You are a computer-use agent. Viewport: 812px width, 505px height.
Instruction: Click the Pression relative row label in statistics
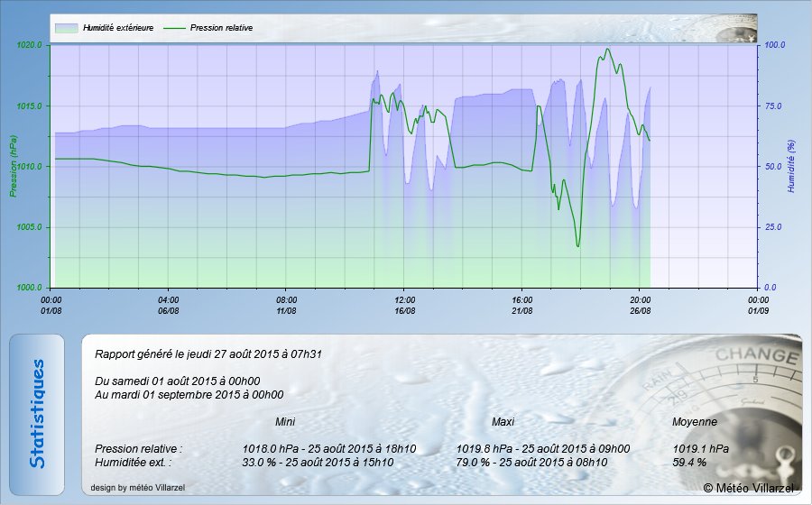[138, 448]
